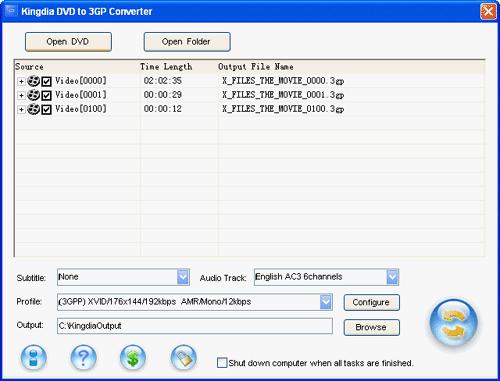Expand the Video[0100] tree node
Screen dimensions: 500x381
tap(21, 109)
